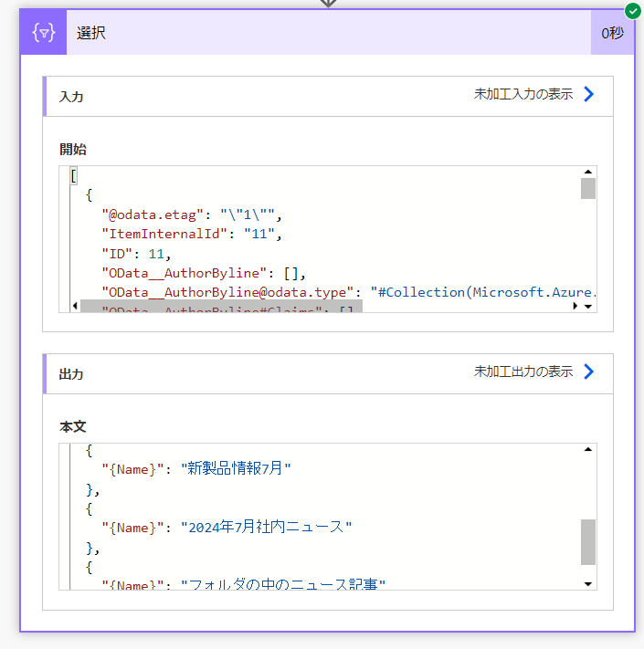644x649 pixels.
Task: Click the "@odata.etag" line
Action: (192, 215)
